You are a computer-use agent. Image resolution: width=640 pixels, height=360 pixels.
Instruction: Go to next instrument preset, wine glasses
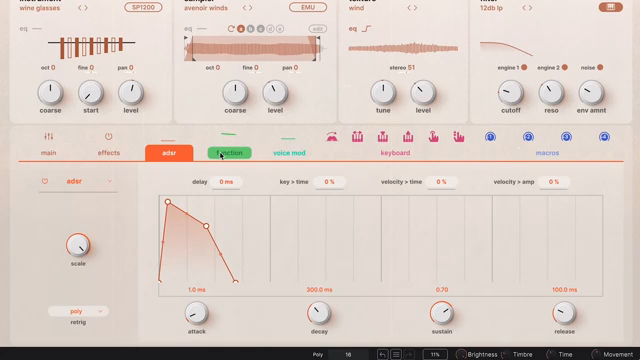[86, 8]
